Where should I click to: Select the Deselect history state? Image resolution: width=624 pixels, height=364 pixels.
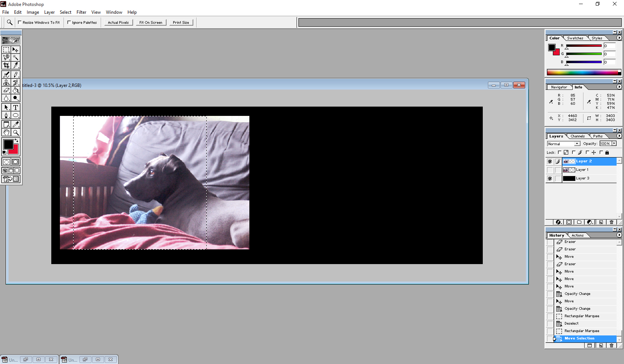point(585,324)
